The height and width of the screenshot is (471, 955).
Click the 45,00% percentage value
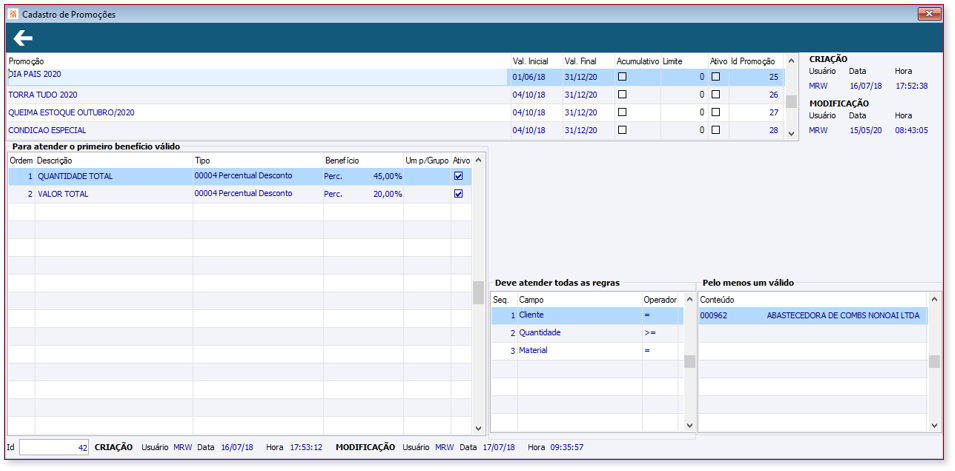[387, 176]
